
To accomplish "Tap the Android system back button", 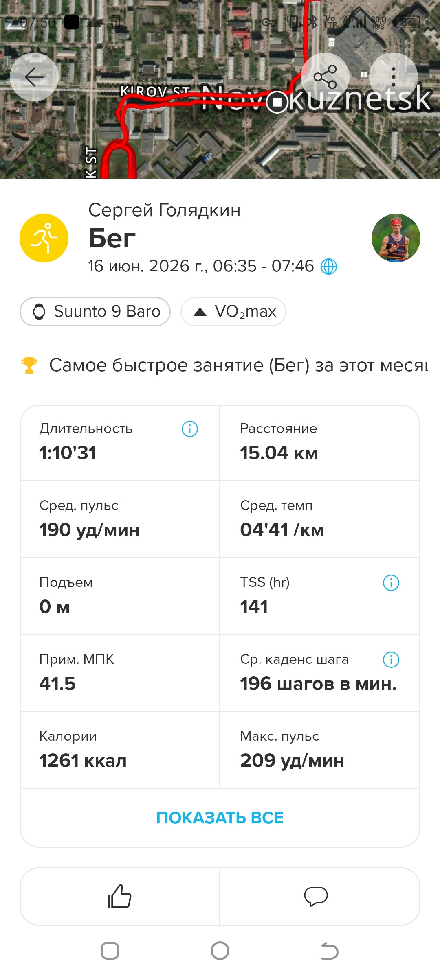I will coord(330,951).
